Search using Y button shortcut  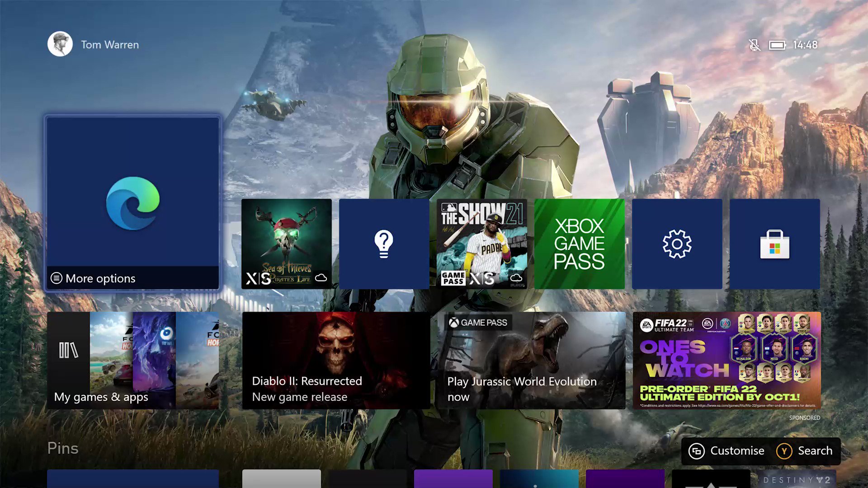[x=804, y=450]
